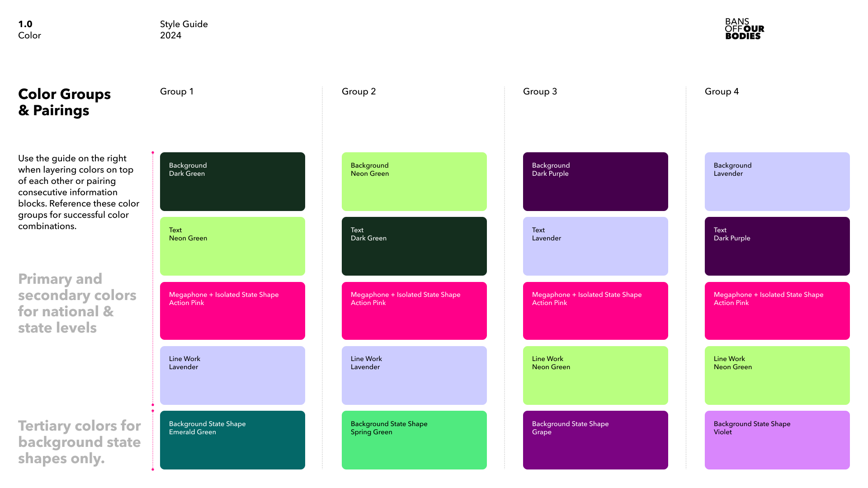Select the Spring Green state shape swatch
The width and height of the screenshot is (868, 488).
tap(414, 440)
